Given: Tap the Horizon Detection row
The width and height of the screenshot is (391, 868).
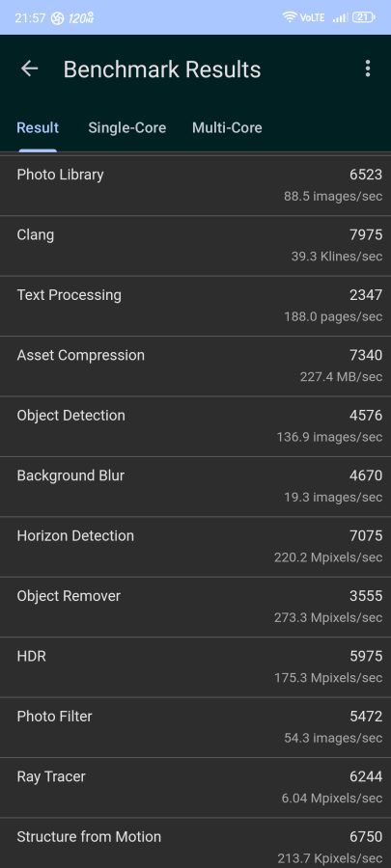Looking at the screenshot, I should pos(195,547).
